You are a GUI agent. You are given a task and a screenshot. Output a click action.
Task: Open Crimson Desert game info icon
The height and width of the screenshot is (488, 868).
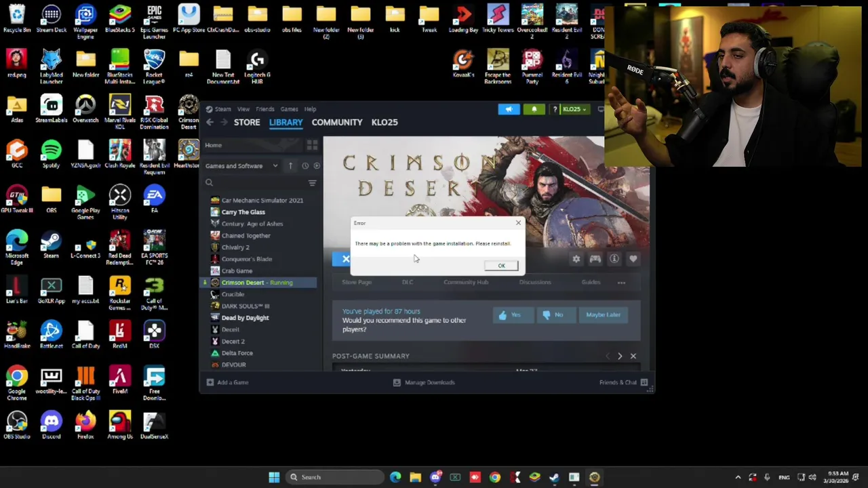click(x=614, y=259)
